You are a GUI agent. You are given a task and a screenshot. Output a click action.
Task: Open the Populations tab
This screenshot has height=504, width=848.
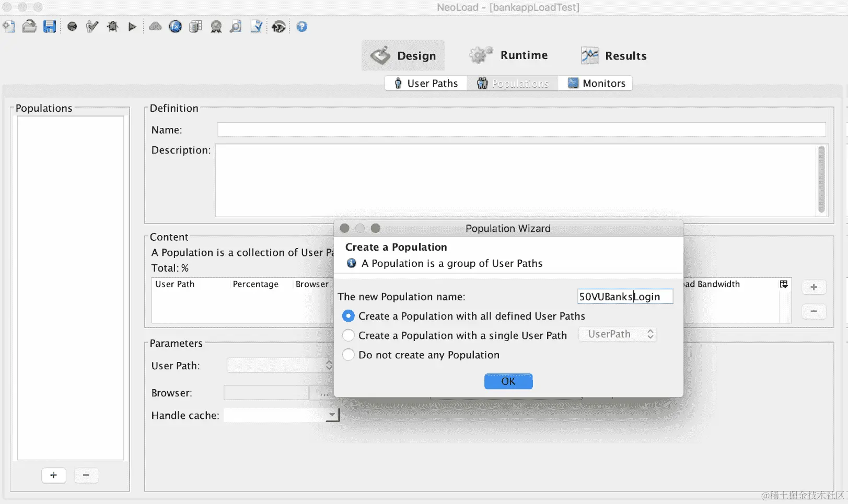coord(513,84)
